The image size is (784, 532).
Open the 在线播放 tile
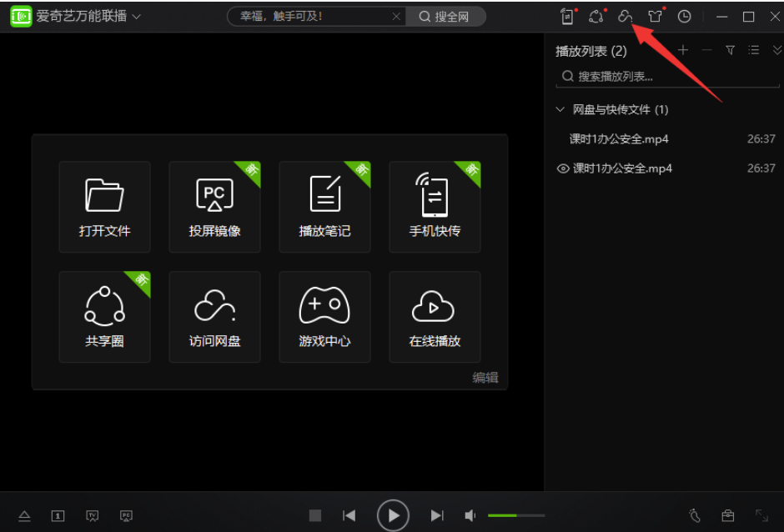pos(435,317)
